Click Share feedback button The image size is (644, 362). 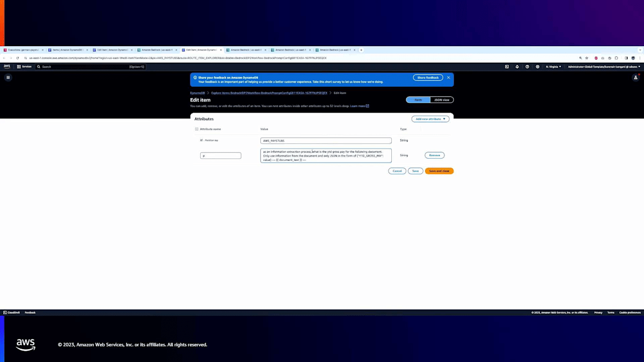pos(428,77)
